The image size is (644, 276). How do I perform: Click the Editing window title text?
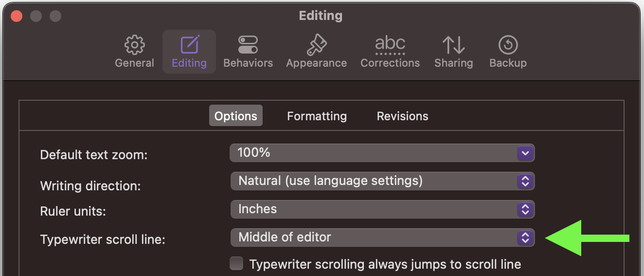tap(321, 16)
